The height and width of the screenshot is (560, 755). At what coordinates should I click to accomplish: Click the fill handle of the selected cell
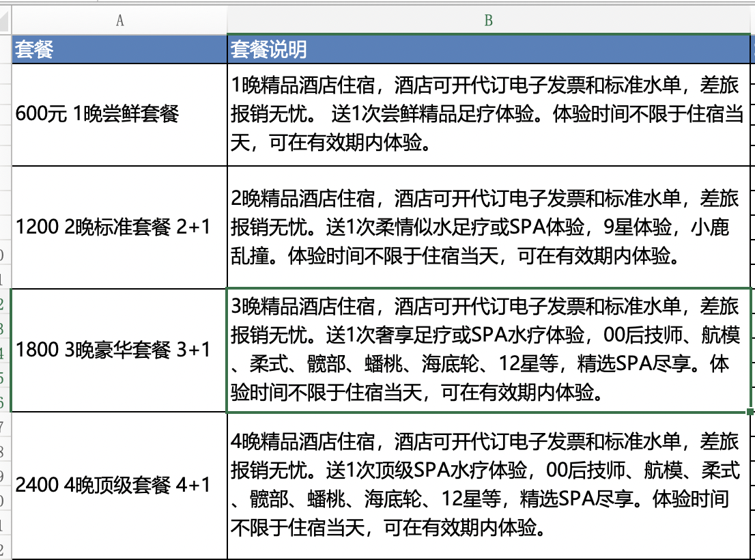pos(750,412)
